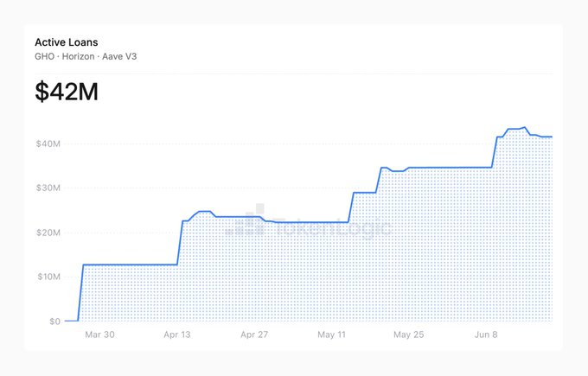Click the Apr 27 date label
This screenshot has width=588, height=376.
tap(254, 335)
